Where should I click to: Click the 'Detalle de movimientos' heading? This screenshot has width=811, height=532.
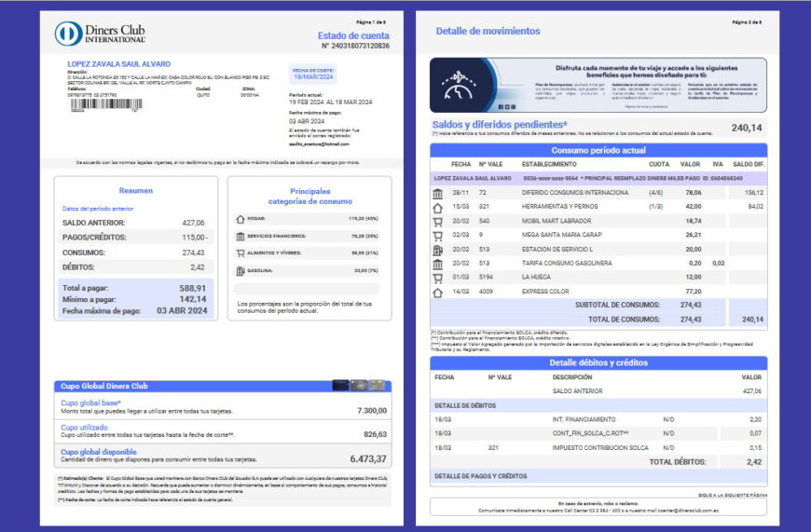(x=488, y=31)
